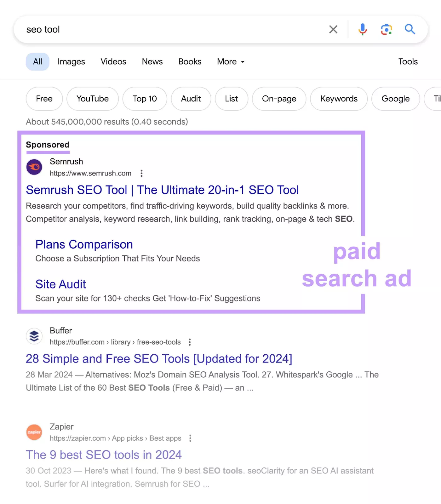441x504 pixels.
Task: Switch to the News tab
Action: click(152, 62)
